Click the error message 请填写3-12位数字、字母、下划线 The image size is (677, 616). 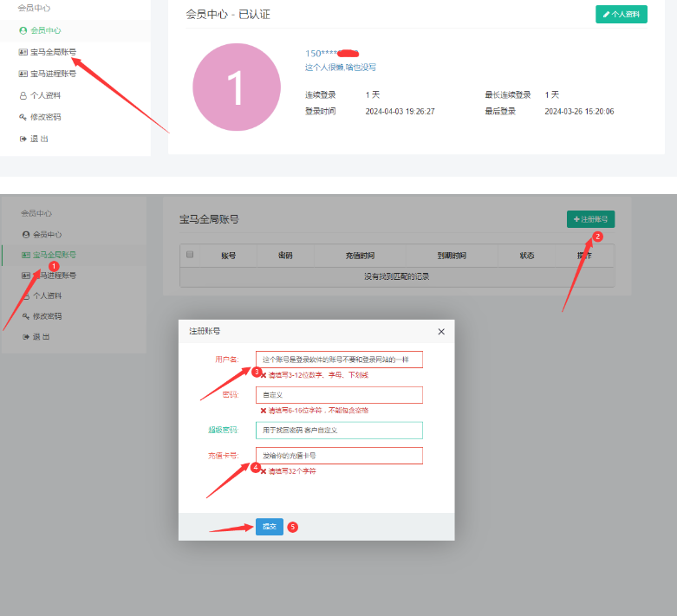(318, 375)
